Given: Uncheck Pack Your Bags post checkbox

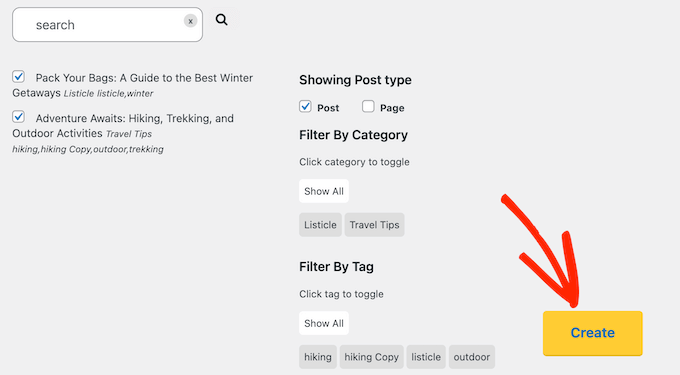Looking at the screenshot, I should pos(18,77).
